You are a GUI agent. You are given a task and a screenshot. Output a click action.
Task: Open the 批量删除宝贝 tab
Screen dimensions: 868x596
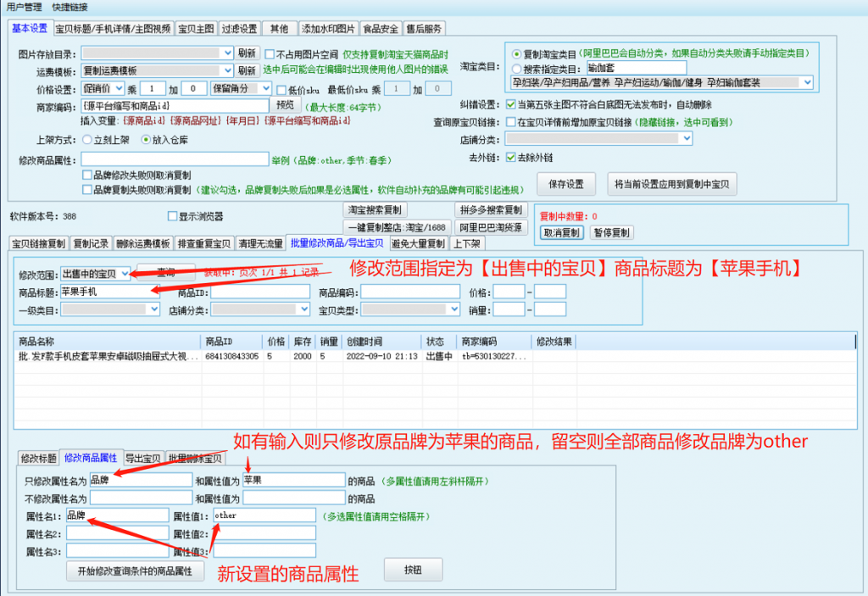196,459
